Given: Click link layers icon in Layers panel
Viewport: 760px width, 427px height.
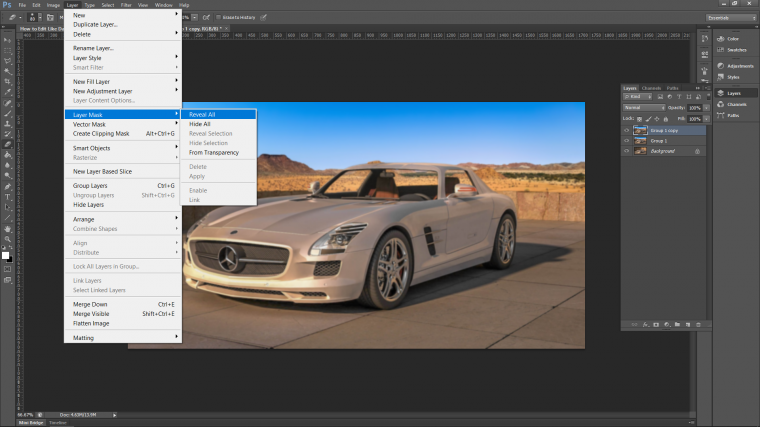Looking at the screenshot, I should 634,325.
